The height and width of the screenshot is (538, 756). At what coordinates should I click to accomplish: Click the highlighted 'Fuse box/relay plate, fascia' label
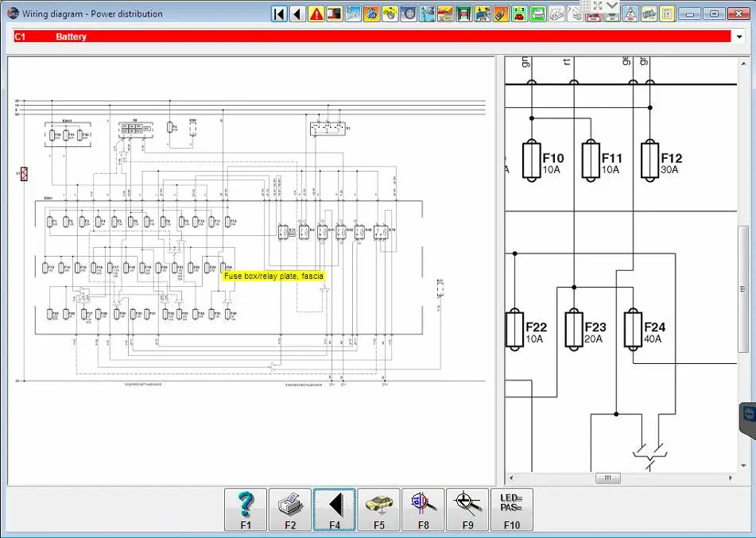click(274, 276)
